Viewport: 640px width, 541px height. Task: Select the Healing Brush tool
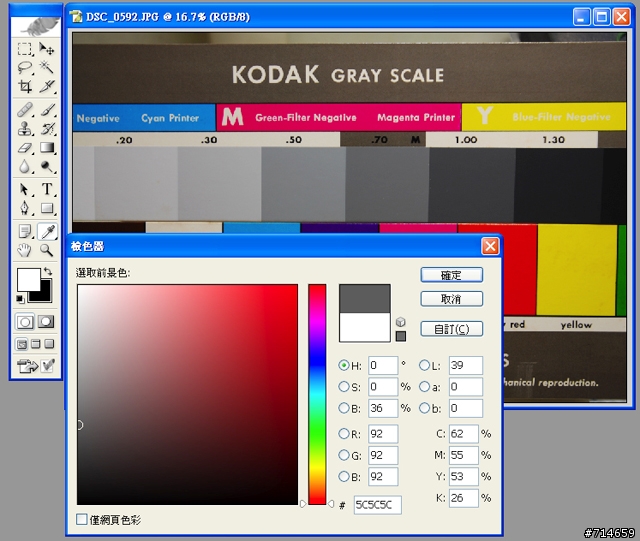coord(25,110)
